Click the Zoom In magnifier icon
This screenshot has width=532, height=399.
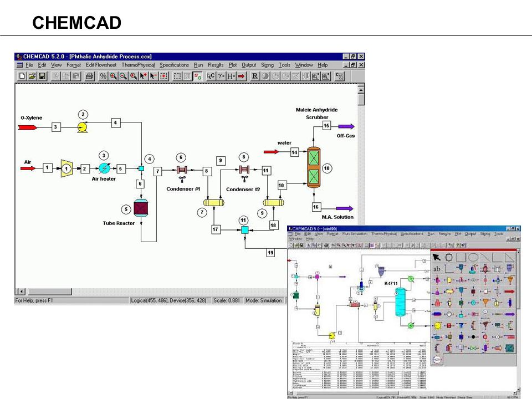pyautogui.click(x=113, y=76)
